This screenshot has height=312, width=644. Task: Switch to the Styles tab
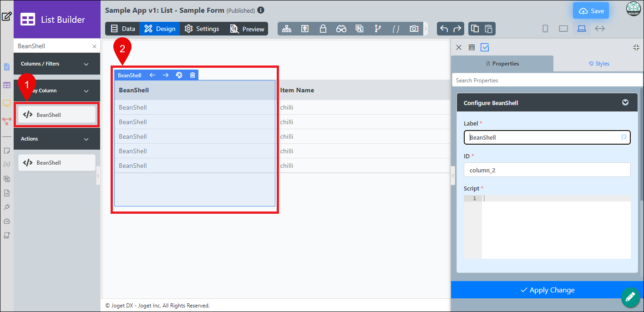[x=598, y=64]
